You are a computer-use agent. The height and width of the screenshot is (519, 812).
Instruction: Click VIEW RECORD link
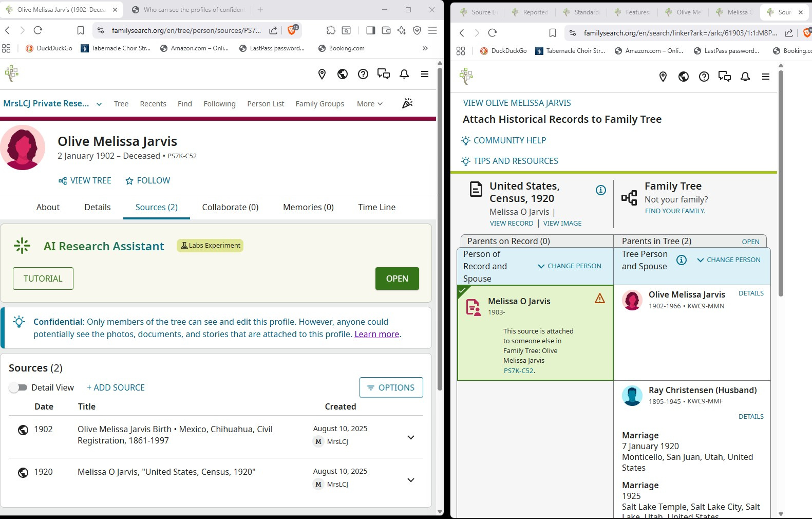pos(512,224)
